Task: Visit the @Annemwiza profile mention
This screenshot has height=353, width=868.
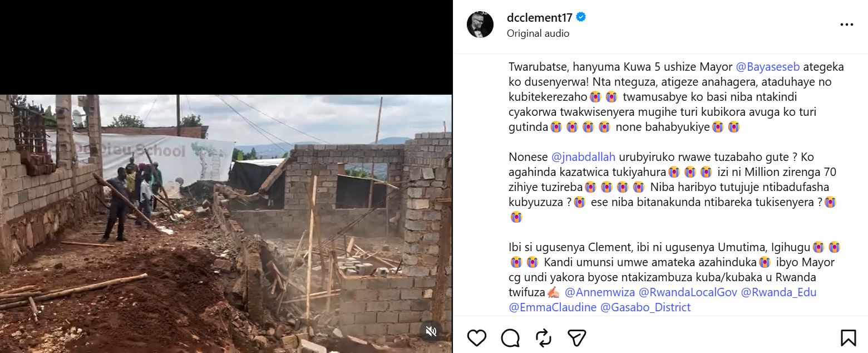Action: tap(599, 292)
